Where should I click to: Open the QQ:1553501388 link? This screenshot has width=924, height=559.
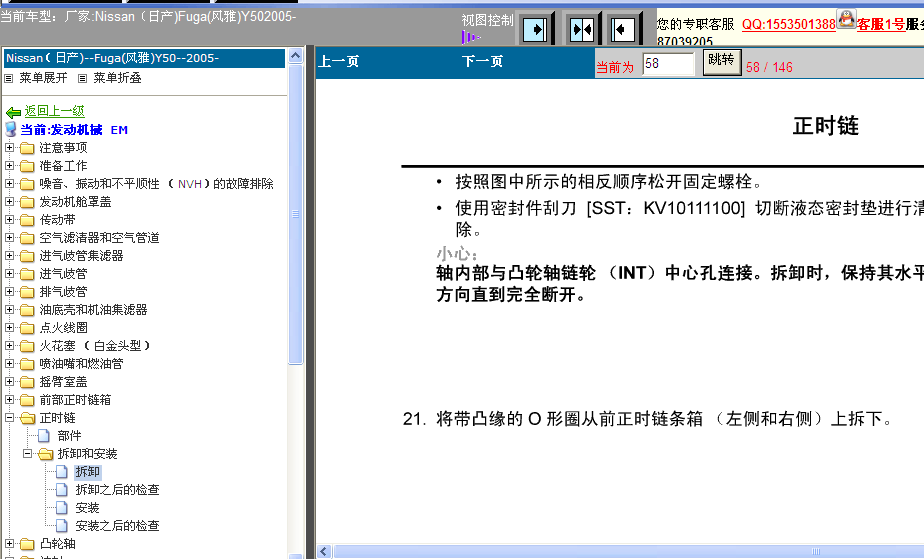[x=788, y=24]
